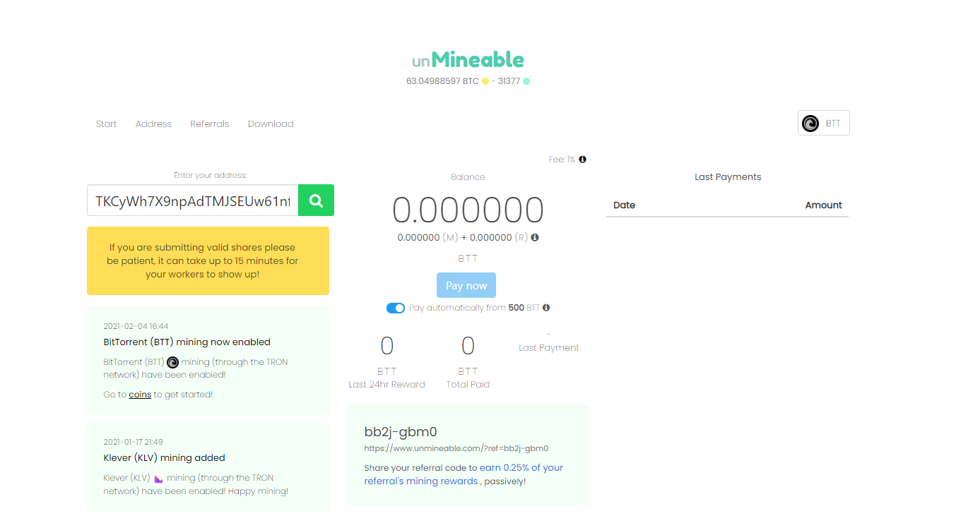The height and width of the screenshot is (516, 980).
Task: Click the info icon next to 500 BTT
Action: pyautogui.click(x=545, y=307)
